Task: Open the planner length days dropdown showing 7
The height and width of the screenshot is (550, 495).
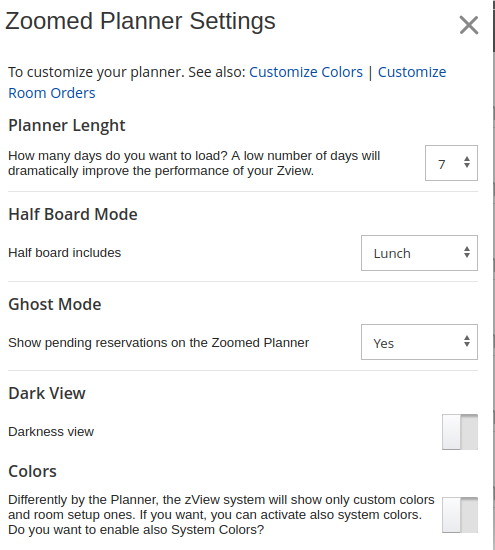Action: [x=451, y=163]
